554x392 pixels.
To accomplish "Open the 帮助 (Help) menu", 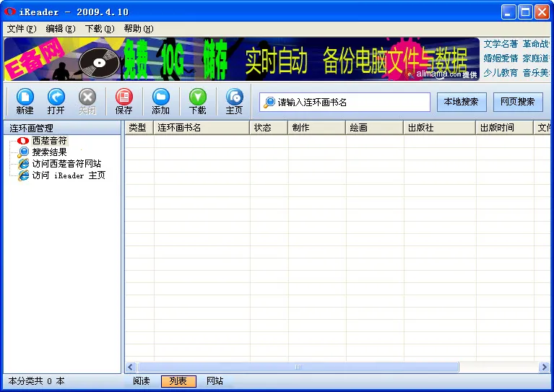I will tap(138, 29).
